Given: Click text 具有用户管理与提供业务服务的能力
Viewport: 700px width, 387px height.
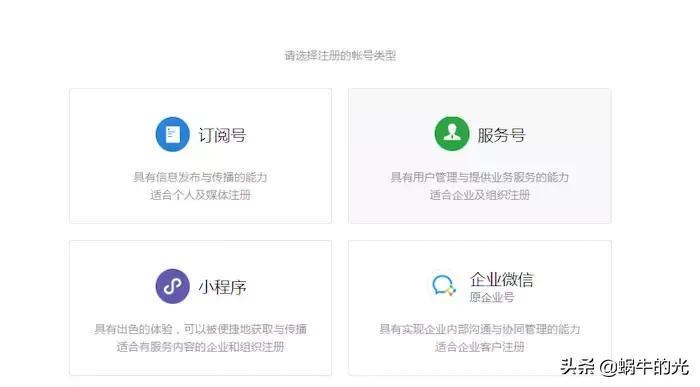Looking at the screenshot, I should pos(480,177).
